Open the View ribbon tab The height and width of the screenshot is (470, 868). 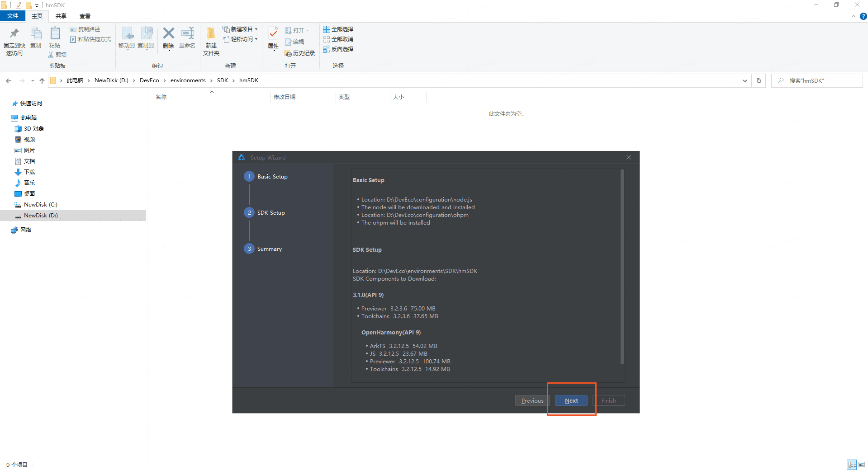pyautogui.click(x=85, y=16)
